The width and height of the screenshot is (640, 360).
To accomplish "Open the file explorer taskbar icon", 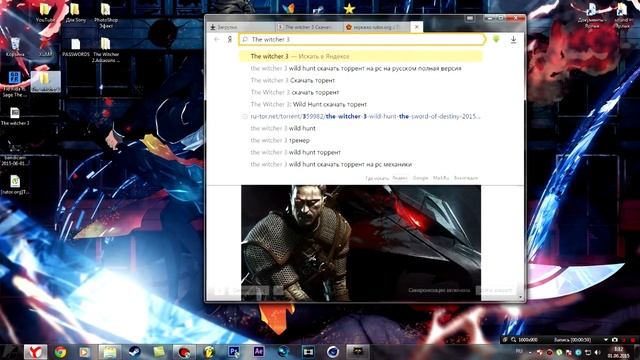I will point(109,352).
